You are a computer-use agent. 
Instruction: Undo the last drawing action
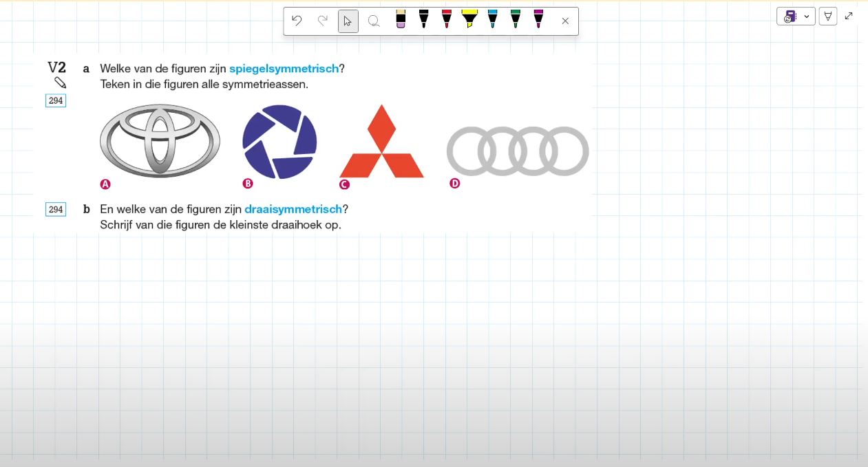(x=297, y=21)
